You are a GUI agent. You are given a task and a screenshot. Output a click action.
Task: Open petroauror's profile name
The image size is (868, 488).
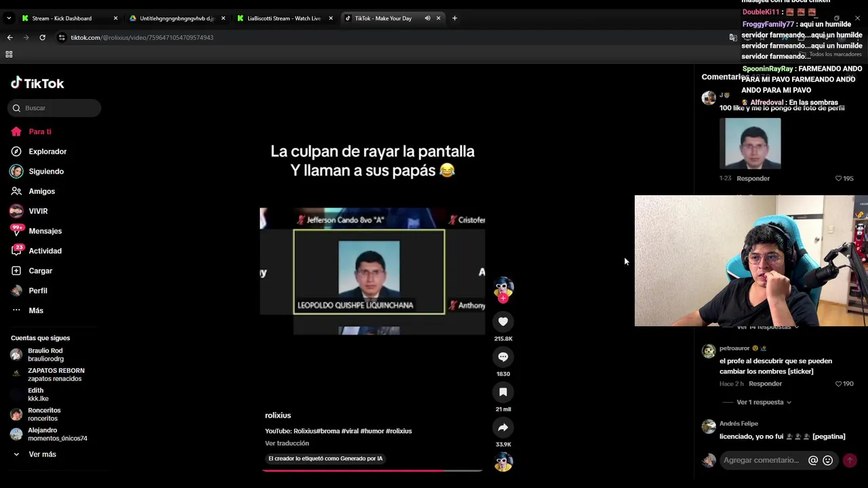(734, 348)
